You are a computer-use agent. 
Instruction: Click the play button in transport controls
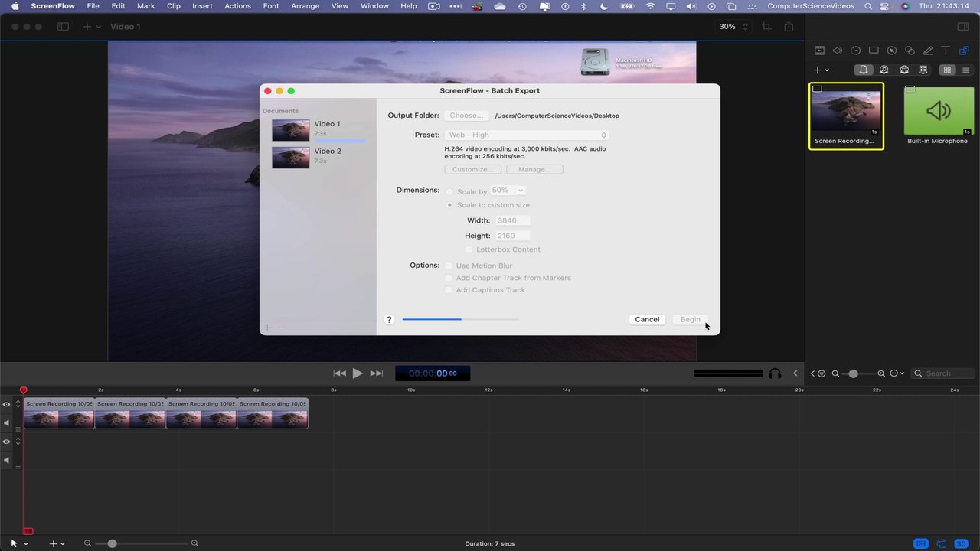358,373
